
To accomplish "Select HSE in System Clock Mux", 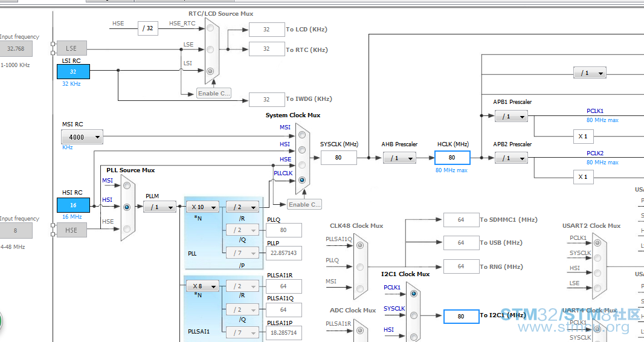I will coord(302,165).
